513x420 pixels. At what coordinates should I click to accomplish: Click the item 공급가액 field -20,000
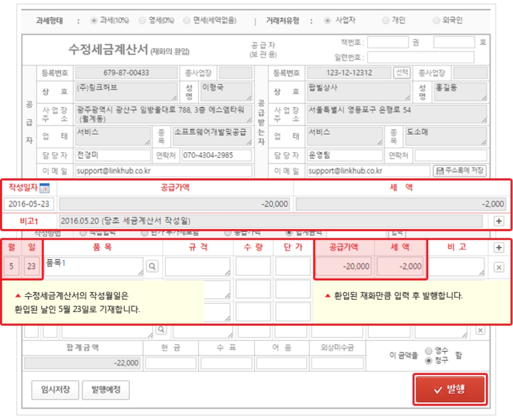(x=344, y=267)
